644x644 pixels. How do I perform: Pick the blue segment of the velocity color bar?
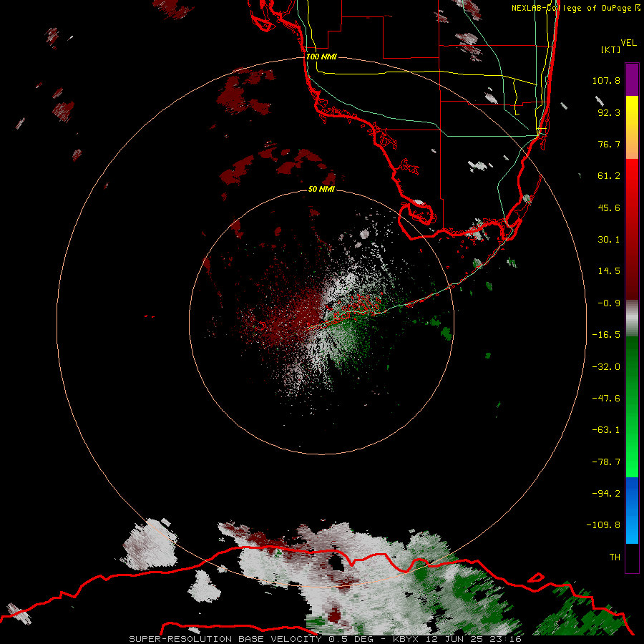click(632, 510)
